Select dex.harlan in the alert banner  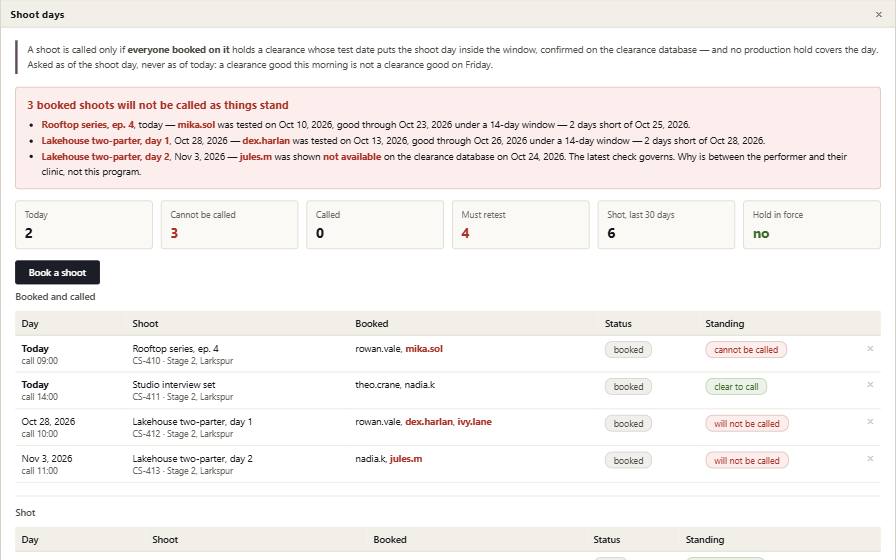pyautogui.click(x=266, y=141)
